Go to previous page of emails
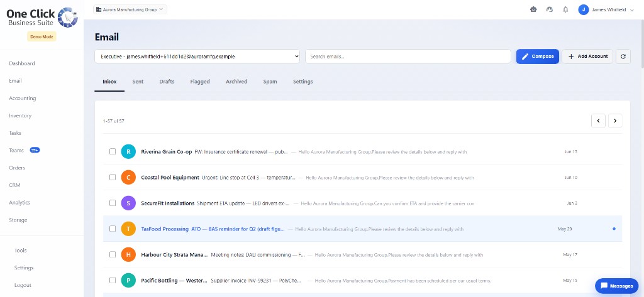The width and height of the screenshot is (644, 297). (x=599, y=121)
